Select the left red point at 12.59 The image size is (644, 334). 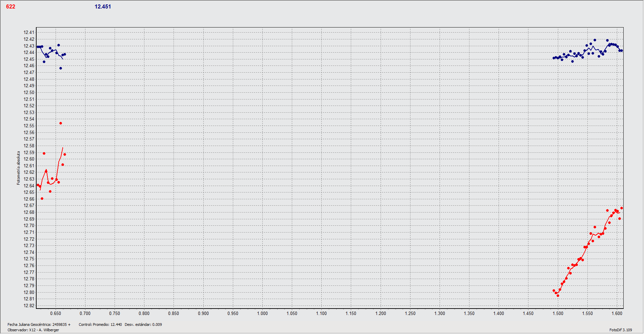(x=44, y=153)
